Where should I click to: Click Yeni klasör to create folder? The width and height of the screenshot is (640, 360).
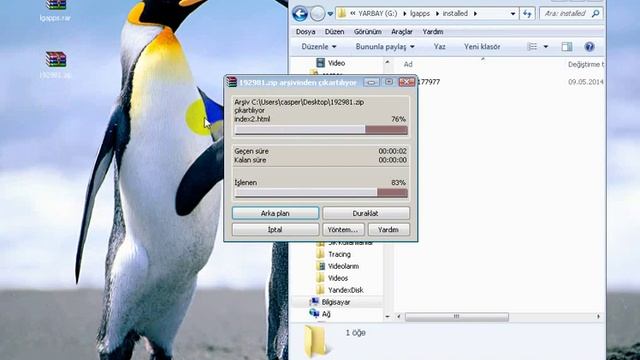(x=482, y=47)
